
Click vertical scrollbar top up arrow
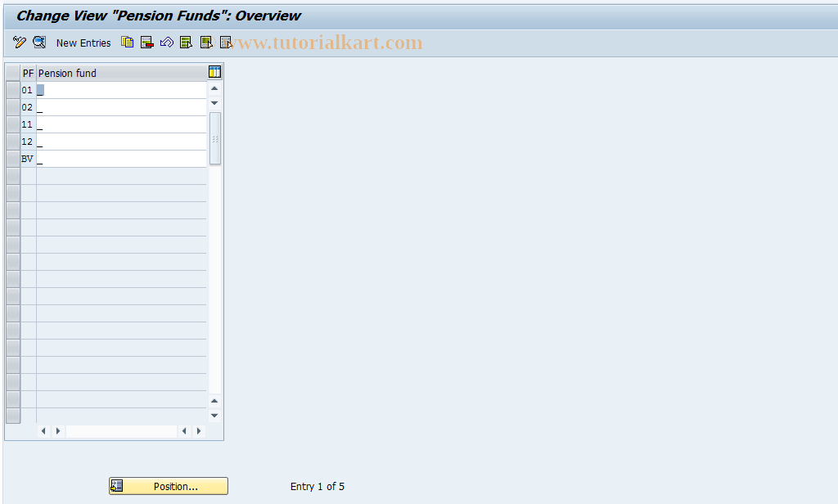click(214, 88)
